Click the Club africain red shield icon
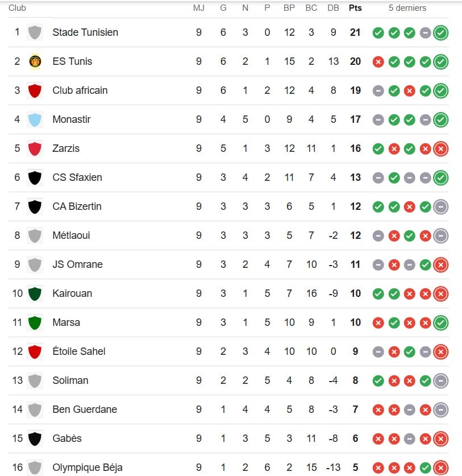 pos(35,90)
